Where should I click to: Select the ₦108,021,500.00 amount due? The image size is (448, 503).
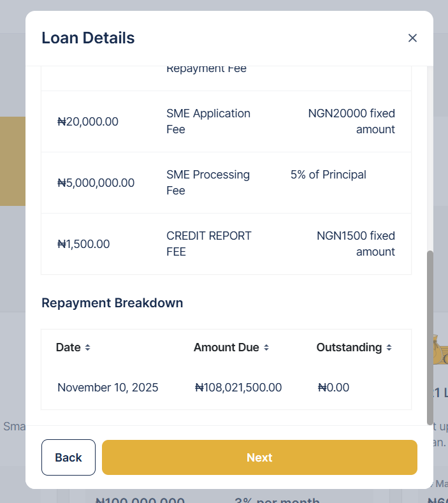[x=238, y=388]
